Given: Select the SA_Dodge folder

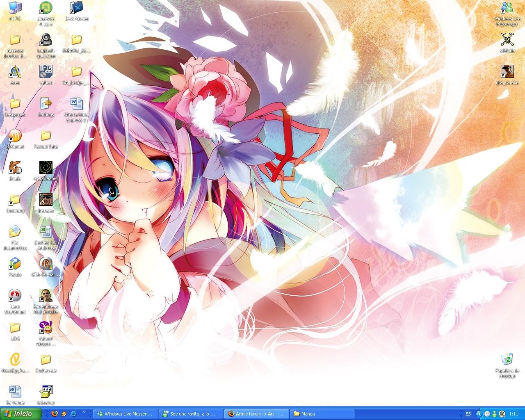Looking at the screenshot, I should click(76, 75).
